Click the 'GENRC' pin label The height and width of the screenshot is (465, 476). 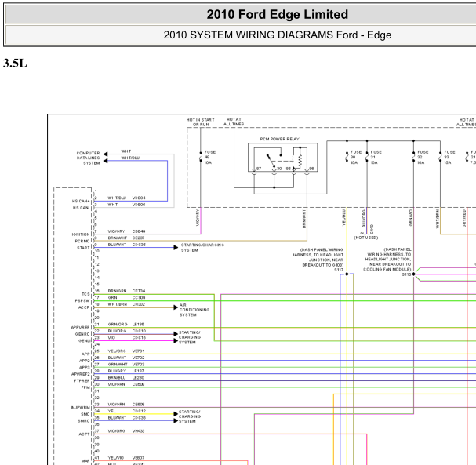pyautogui.click(x=82, y=334)
